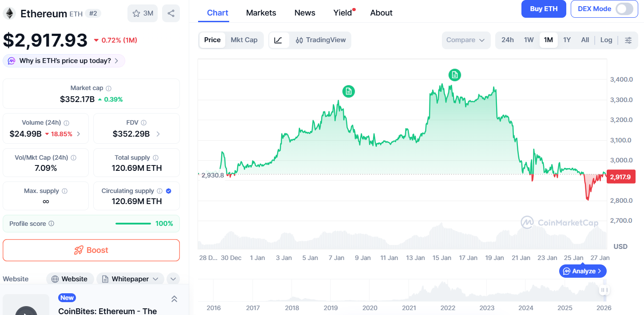Screen dimensions: 644x315
Task: Collapse the CoinBites panel with double chevron
Action: tap(174, 299)
